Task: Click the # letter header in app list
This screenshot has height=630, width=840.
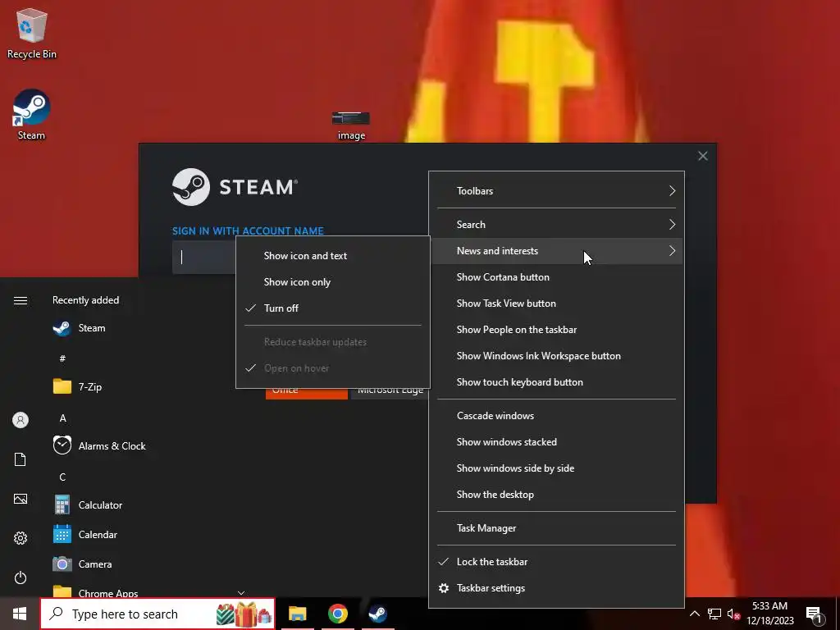Action: (x=62, y=358)
